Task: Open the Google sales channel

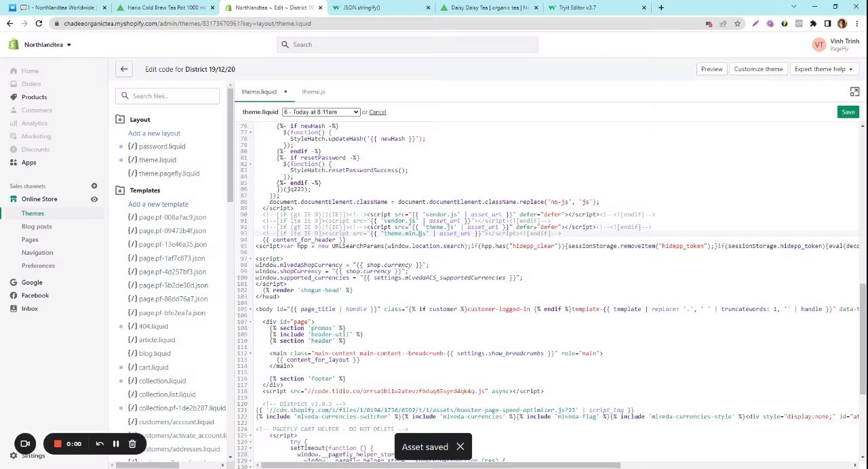Action: pos(32,283)
